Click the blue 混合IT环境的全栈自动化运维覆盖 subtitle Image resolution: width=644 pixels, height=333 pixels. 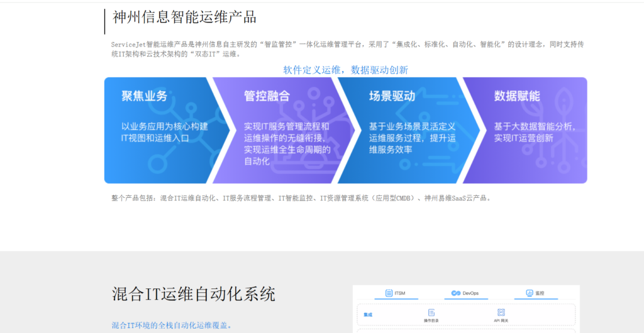pos(172,325)
